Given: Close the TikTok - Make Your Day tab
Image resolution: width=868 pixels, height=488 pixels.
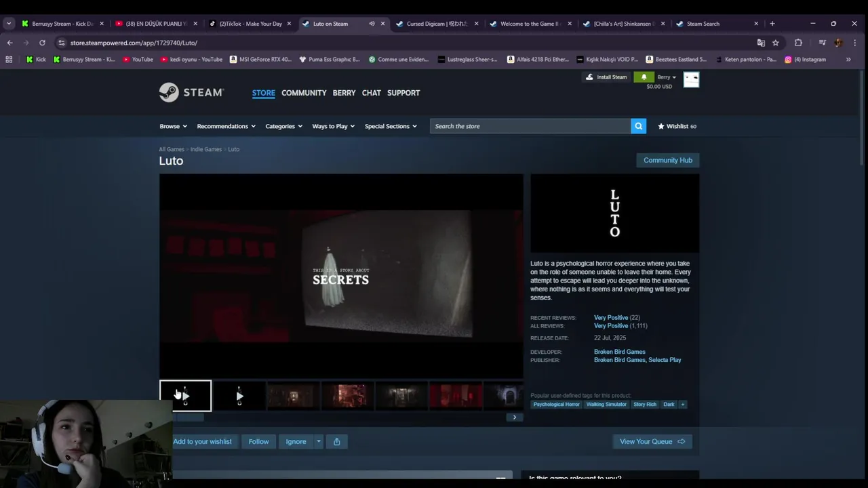Looking at the screenshot, I should [x=289, y=24].
